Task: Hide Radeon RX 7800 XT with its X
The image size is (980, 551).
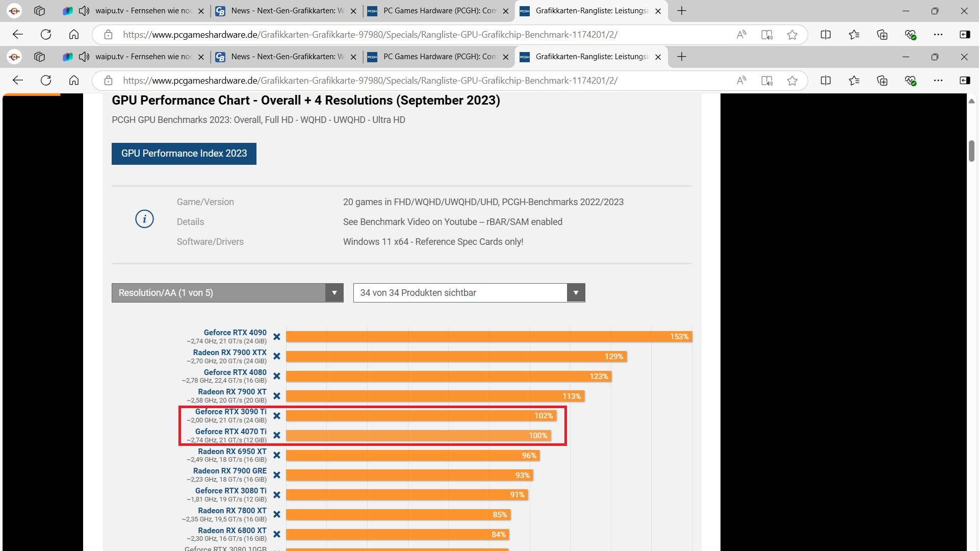Action: [x=277, y=515]
